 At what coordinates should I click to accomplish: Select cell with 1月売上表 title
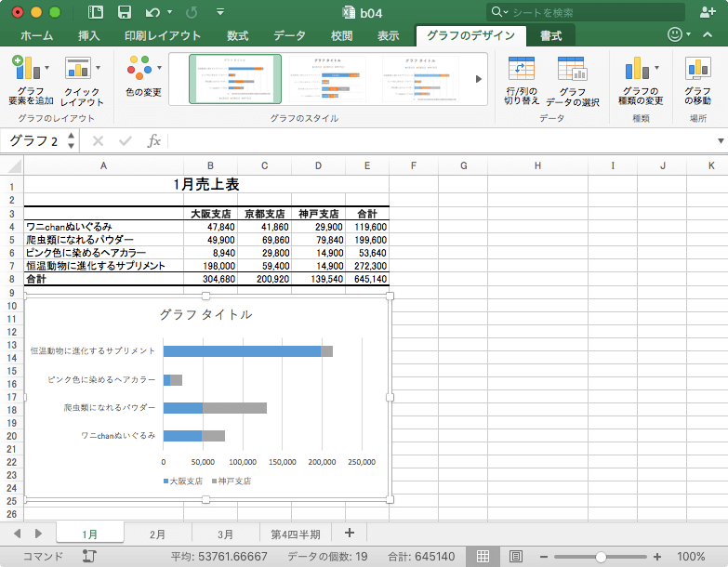point(206,184)
